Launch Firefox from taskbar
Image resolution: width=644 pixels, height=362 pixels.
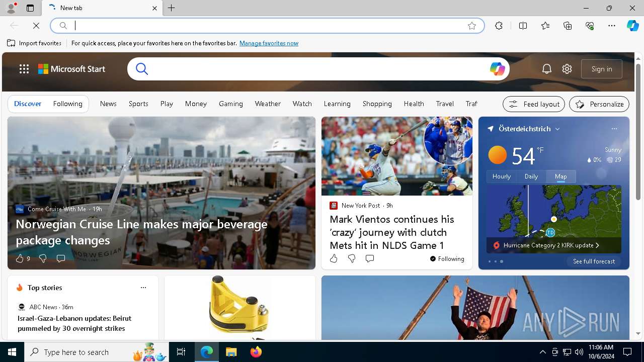256,352
